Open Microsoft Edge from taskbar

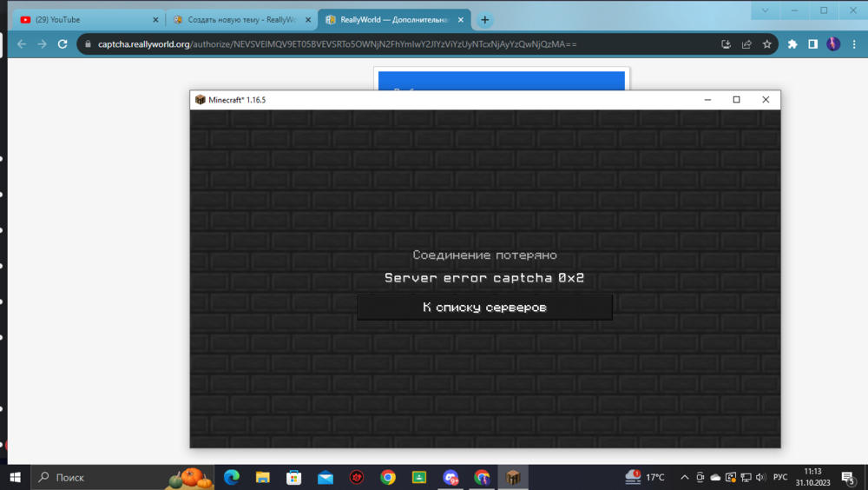232,477
